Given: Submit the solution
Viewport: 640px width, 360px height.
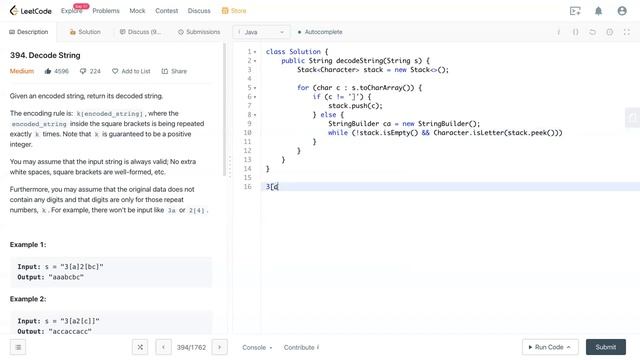Looking at the screenshot, I should tap(606, 347).
